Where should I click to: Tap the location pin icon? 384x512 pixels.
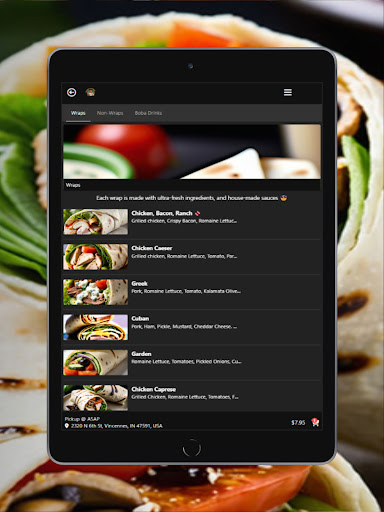[67, 426]
